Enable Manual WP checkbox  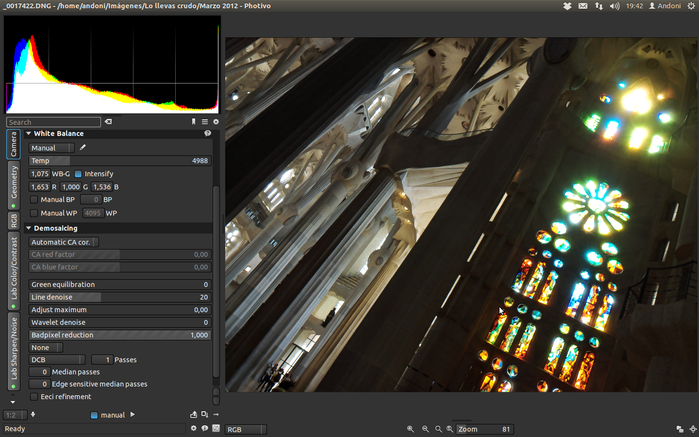click(x=34, y=213)
